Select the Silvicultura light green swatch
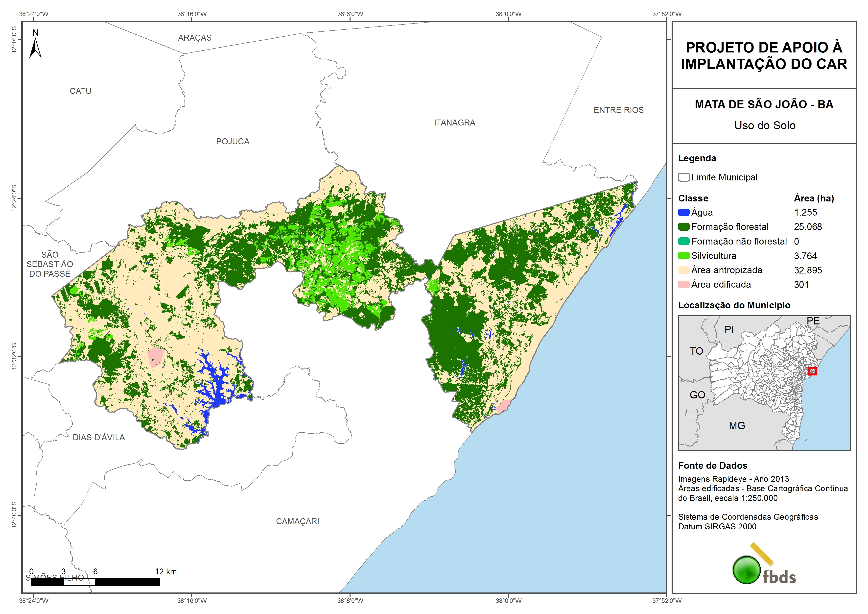868x614 pixels. (683, 256)
